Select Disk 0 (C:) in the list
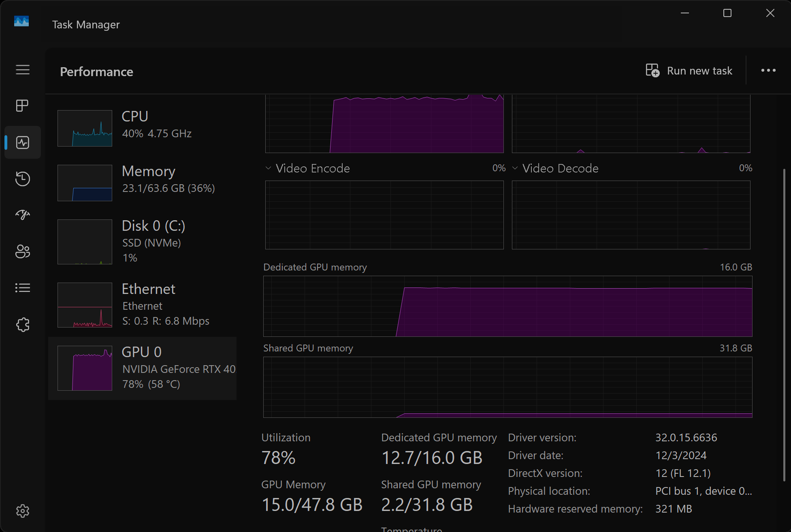Viewport: 791px width, 532px height. (142, 241)
